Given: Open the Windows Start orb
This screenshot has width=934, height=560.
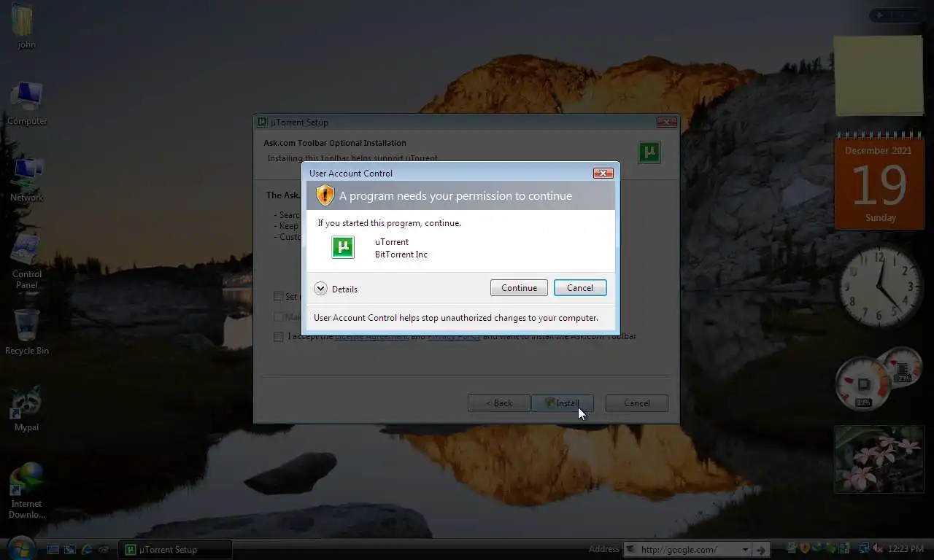Looking at the screenshot, I should coord(20,549).
